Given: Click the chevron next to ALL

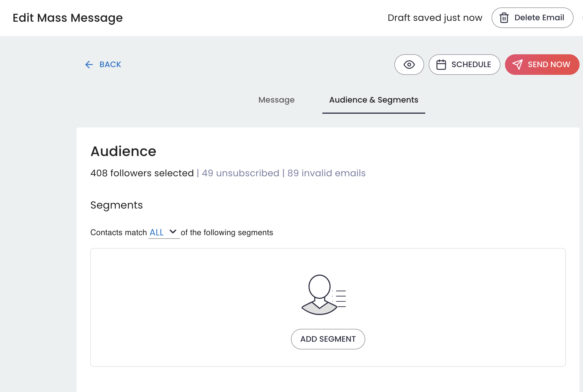Looking at the screenshot, I should click(173, 231).
